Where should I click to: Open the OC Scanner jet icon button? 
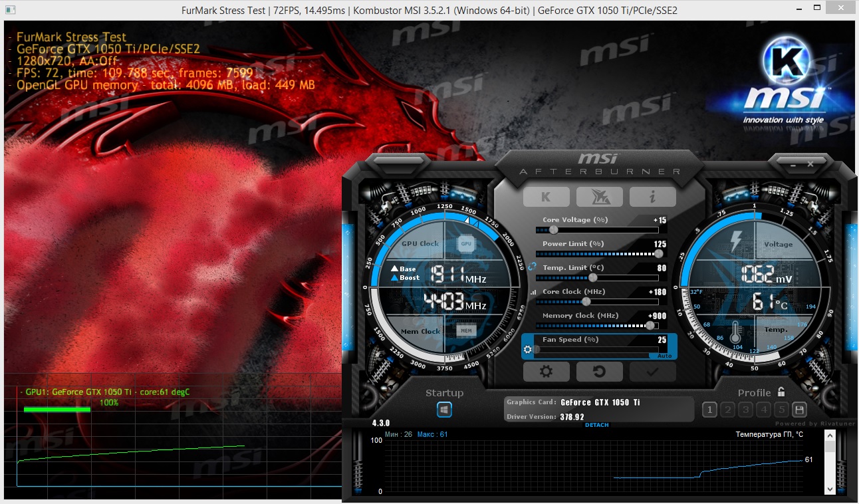click(x=599, y=197)
